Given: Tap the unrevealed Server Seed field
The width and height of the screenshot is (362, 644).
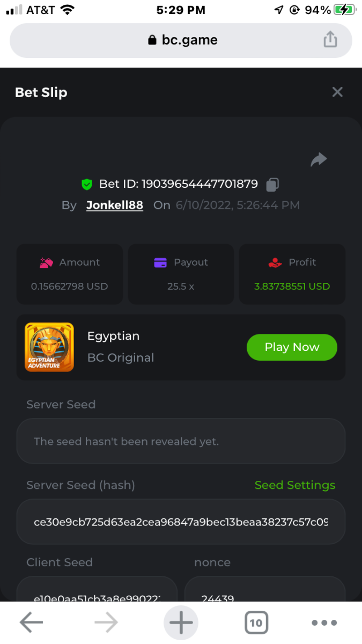Looking at the screenshot, I should (x=181, y=442).
